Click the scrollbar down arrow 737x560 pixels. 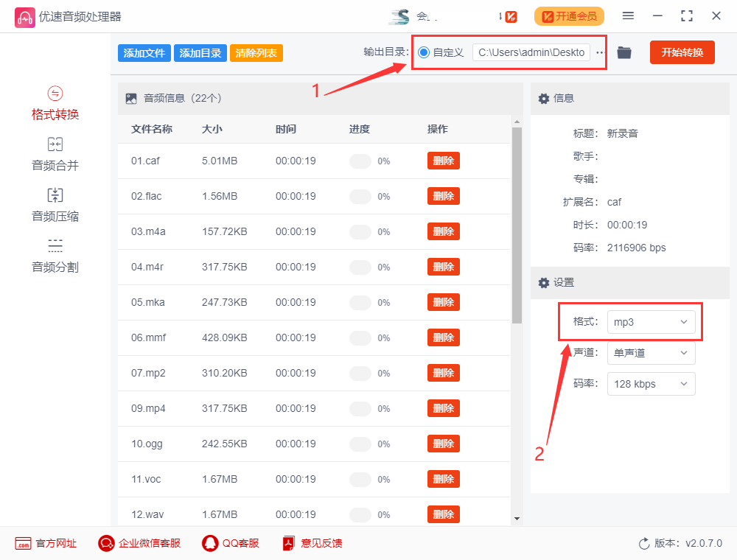[517, 519]
